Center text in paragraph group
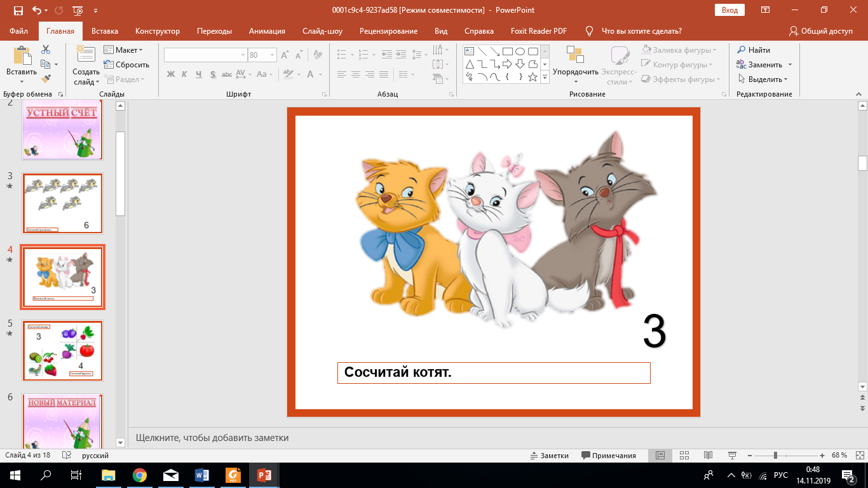This screenshot has height=488, width=868. tap(356, 74)
